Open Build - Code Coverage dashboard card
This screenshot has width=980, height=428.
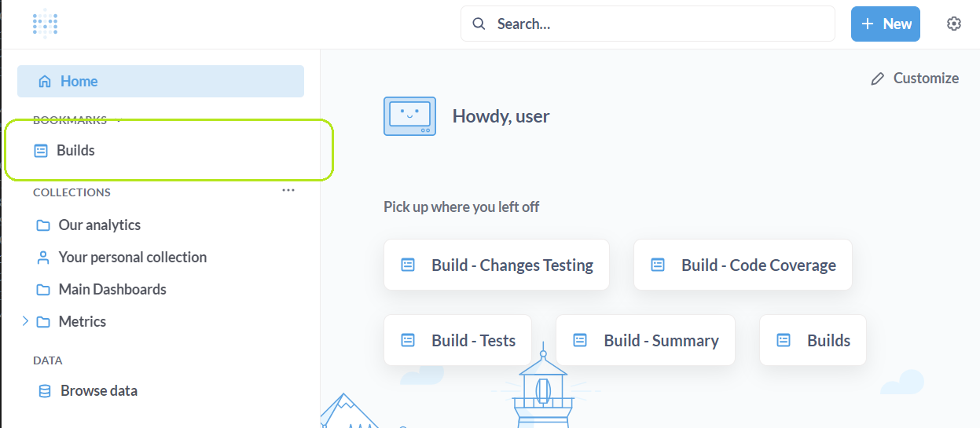click(743, 265)
